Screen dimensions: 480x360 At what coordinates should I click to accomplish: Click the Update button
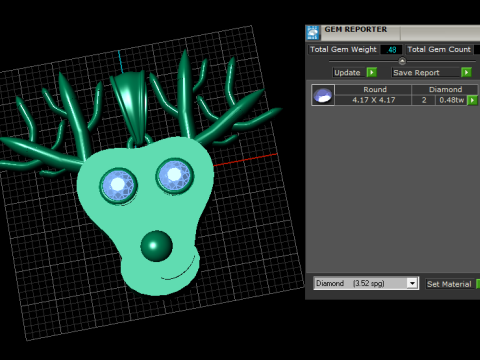[349, 73]
